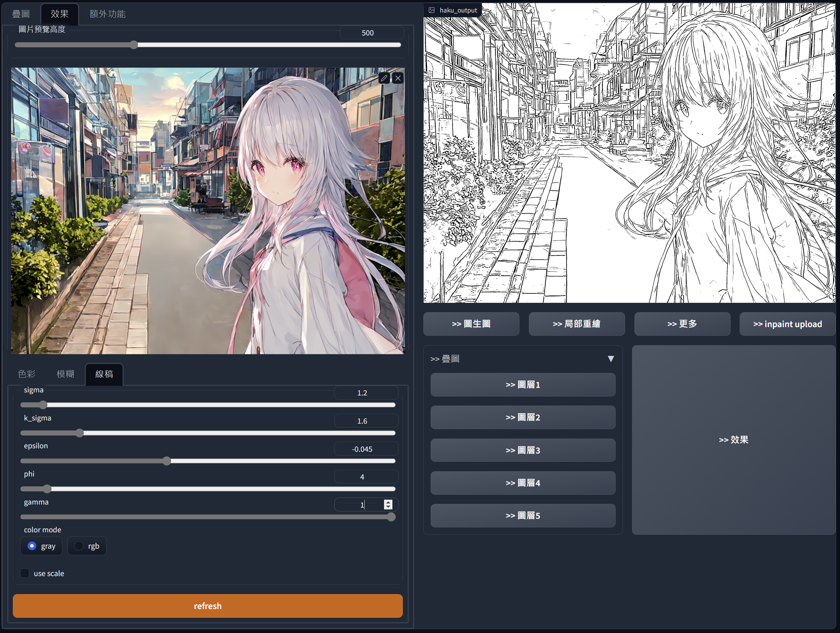Select the rgb color mode
Screen dimensions: 840x633
[x=79, y=546]
